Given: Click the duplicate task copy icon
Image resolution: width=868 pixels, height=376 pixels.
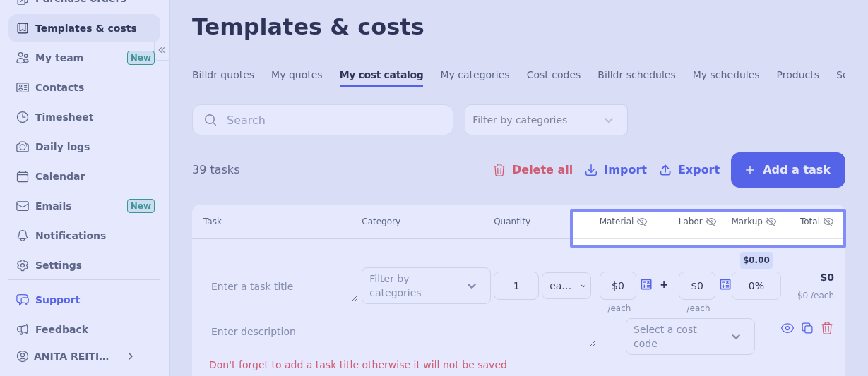Looking at the screenshot, I should click(x=807, y=328).
